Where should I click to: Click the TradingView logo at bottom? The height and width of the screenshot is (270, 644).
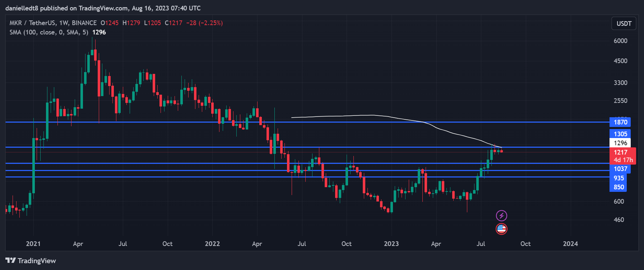pyautogui.click(x=31, y=261)
